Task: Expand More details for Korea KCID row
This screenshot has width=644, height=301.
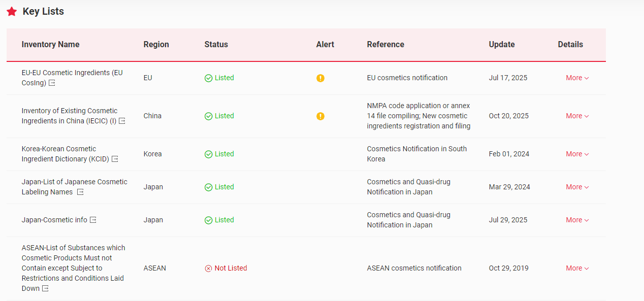Action: [577, 154]
